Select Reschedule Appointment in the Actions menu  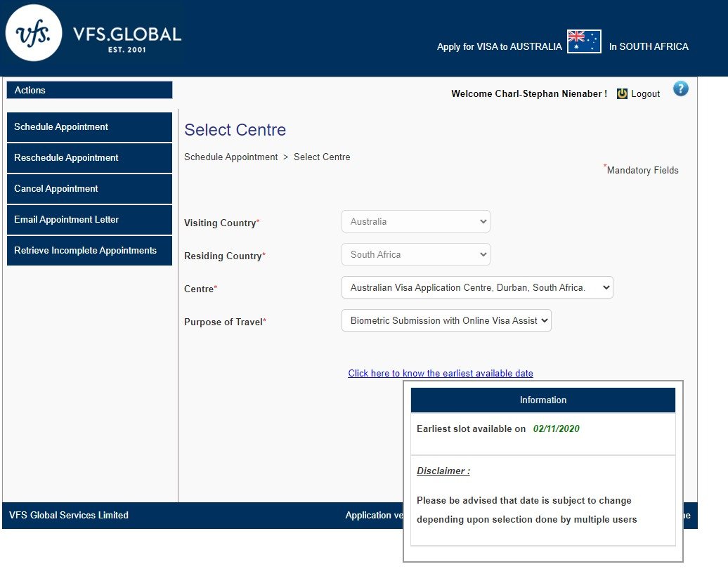[x=90, y=158]
